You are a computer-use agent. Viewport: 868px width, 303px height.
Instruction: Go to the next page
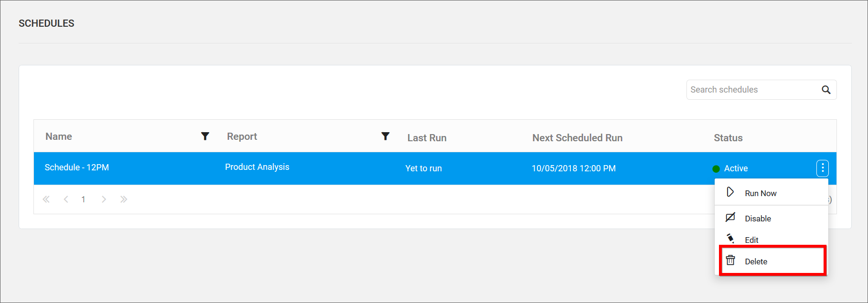[x=104, y=199]
